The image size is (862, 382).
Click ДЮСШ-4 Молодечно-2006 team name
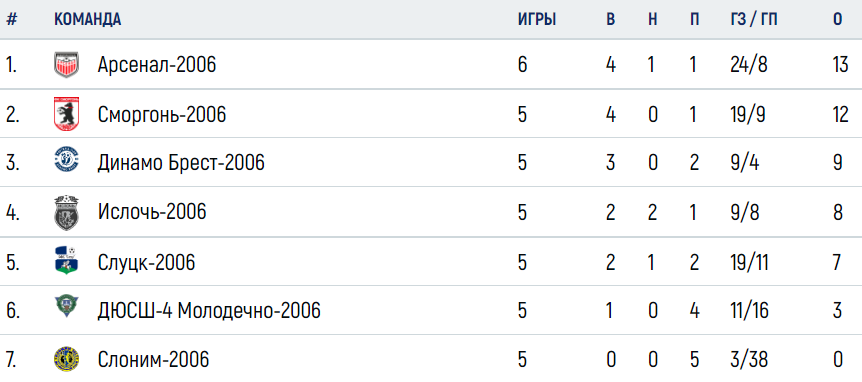pyautogui.click(x=209, y=311)
